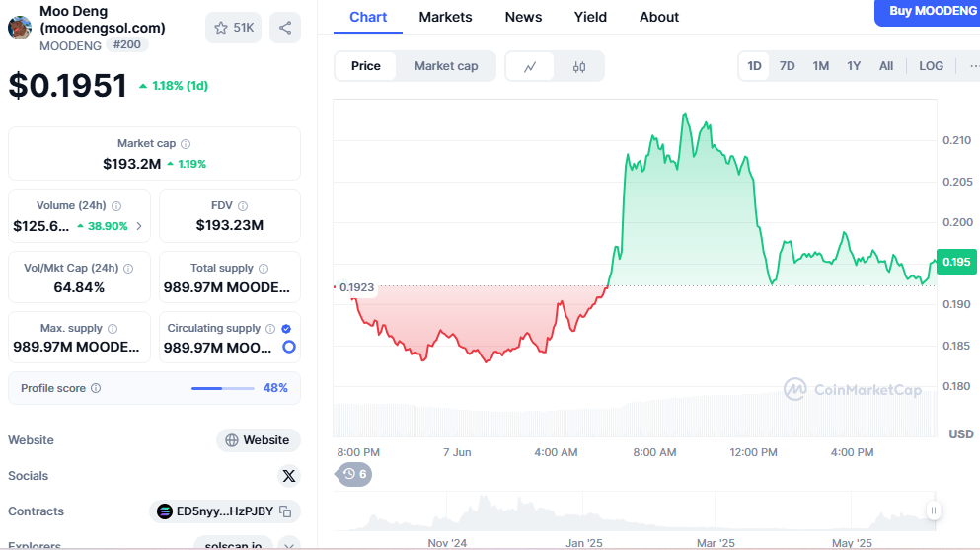Set chart range to 1M
The width and height of the screenshot is (980, 550).
[821, 66]
